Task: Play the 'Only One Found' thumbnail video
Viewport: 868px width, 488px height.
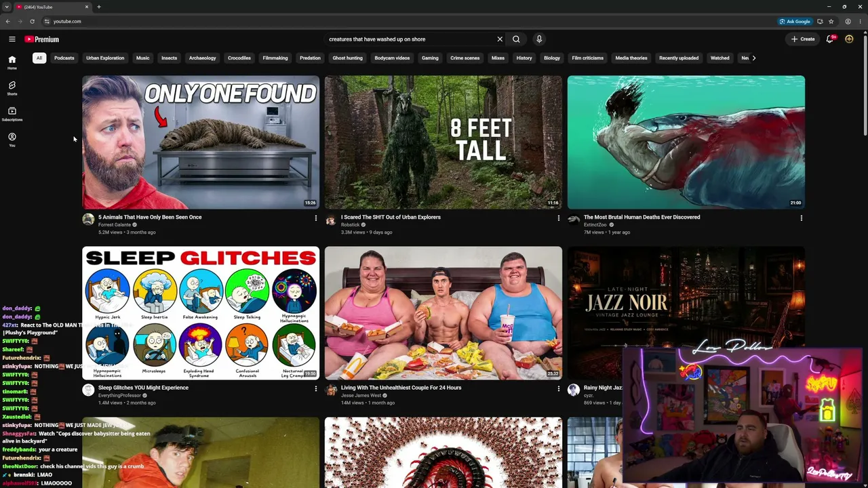Action: pos(201,142)
